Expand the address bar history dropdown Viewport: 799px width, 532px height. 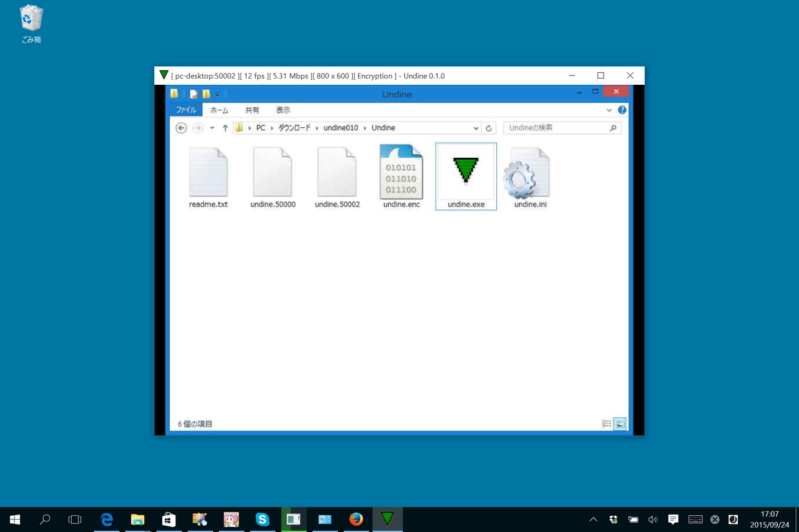pos(476,127)
